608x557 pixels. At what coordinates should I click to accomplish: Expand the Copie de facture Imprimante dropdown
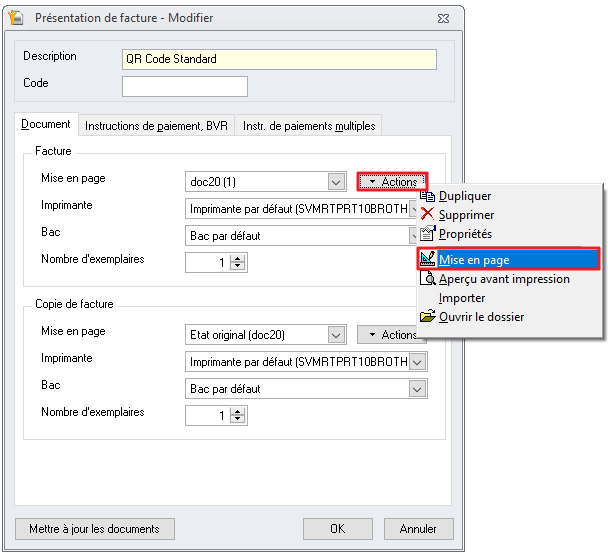(417, 362)
